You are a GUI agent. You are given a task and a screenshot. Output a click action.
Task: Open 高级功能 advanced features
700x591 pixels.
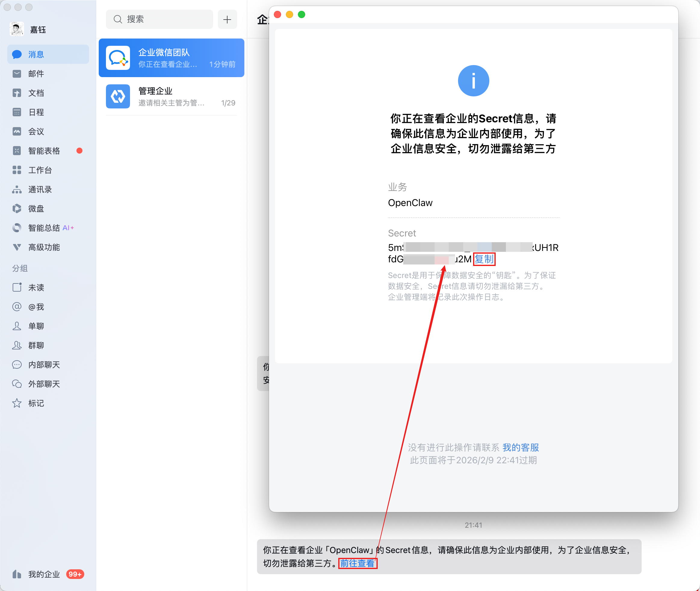tap(44, 247)
